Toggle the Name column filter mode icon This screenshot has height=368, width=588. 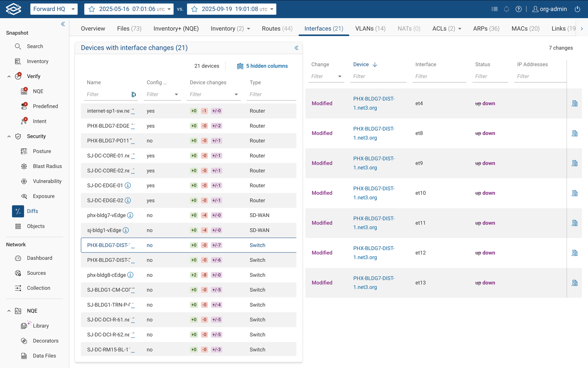tap(134, 94)
